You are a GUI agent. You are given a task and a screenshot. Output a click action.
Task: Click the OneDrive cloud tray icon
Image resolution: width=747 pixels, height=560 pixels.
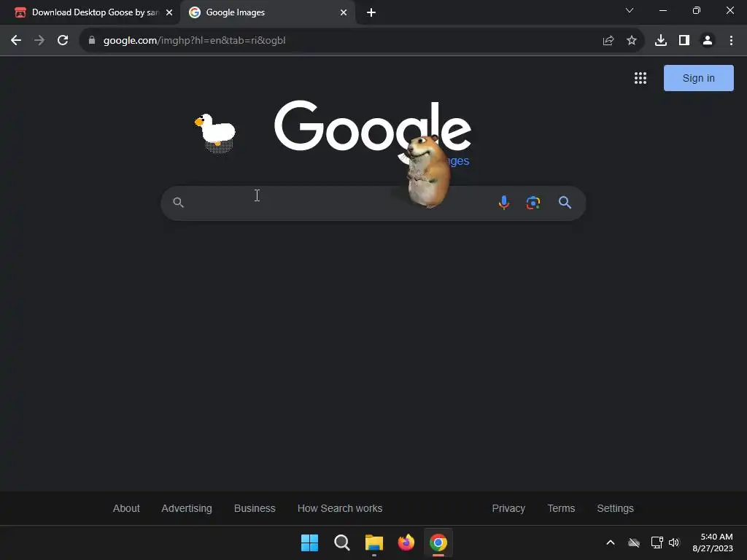tap(634, 542)
